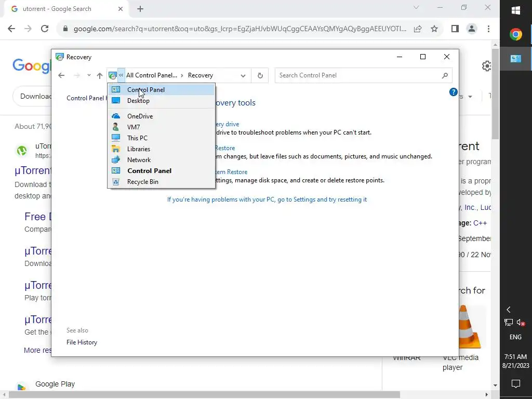Image resolution: width=532 pixels, height=399 pixels.
Task: Open Google settings gear icon
Action: (x=487, y=66)
